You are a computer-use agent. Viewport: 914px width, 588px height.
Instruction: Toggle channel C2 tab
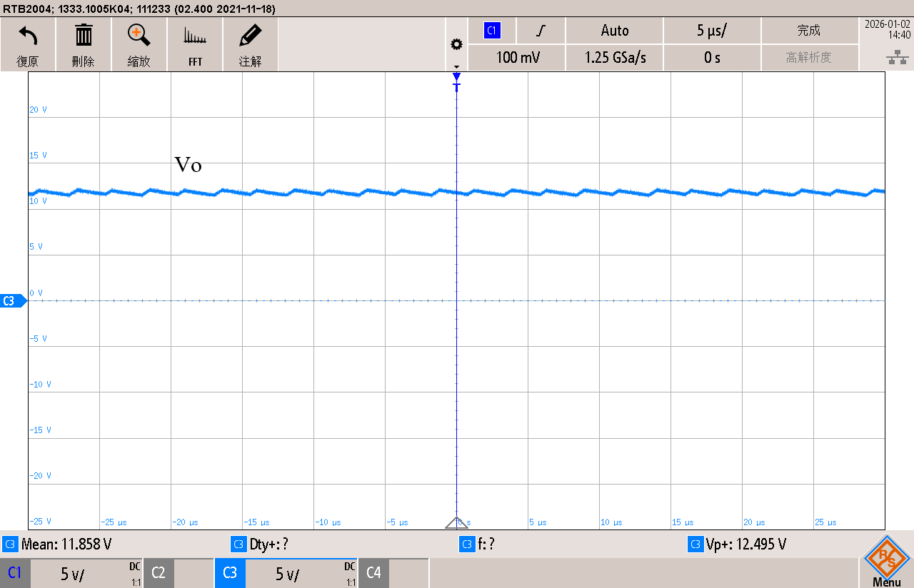159,573
